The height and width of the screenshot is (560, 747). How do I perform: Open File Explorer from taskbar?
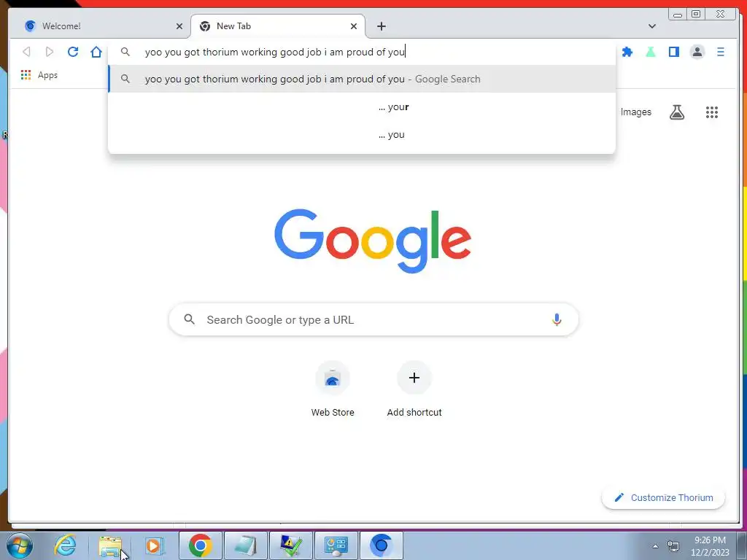point(110,546)
